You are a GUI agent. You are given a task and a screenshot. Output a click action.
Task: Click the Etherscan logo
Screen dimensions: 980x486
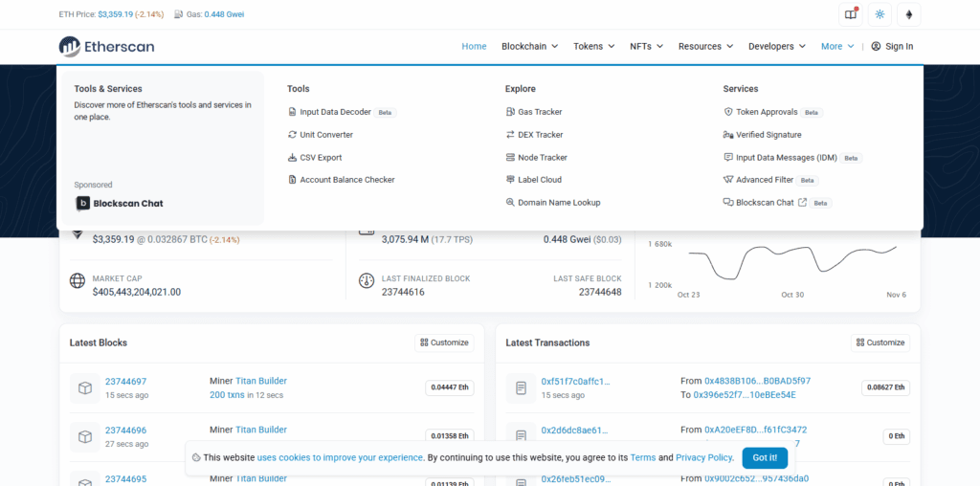coord(106,46)
